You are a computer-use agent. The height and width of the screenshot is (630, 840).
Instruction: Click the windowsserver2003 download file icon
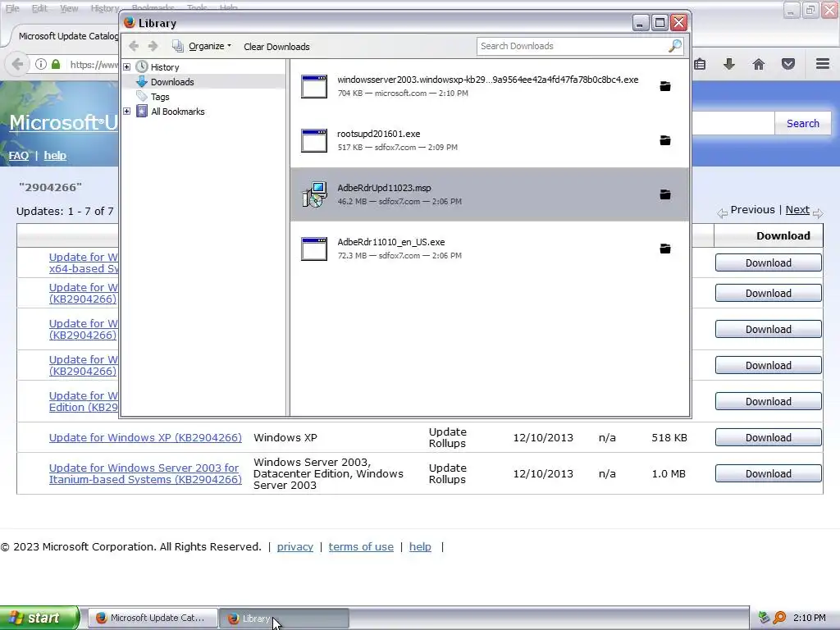(x=314, y=86)
